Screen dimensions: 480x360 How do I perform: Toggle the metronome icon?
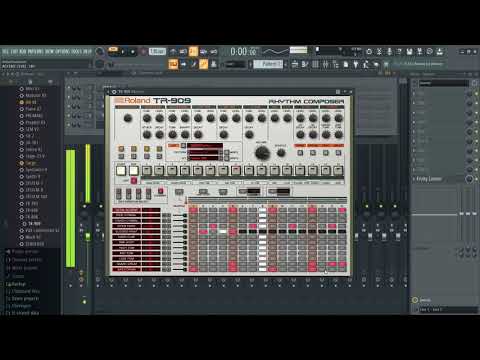(x=173, y=52)
